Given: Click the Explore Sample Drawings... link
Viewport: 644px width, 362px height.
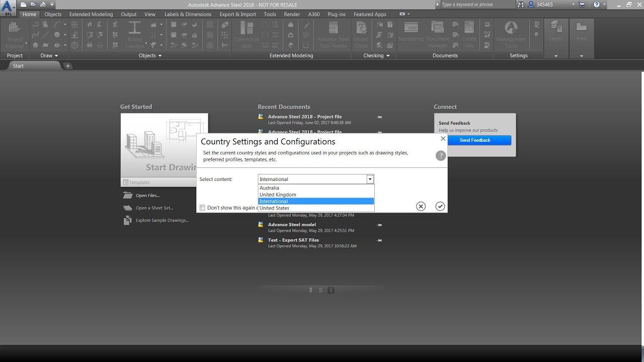Looking at the screenshot, I should [x=162, y=220].
